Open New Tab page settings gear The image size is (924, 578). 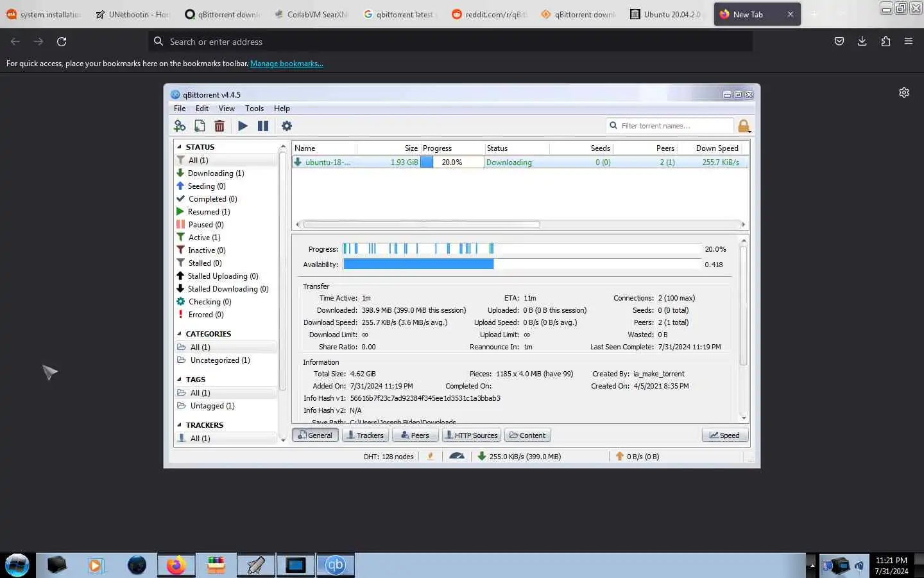point(904,92)
